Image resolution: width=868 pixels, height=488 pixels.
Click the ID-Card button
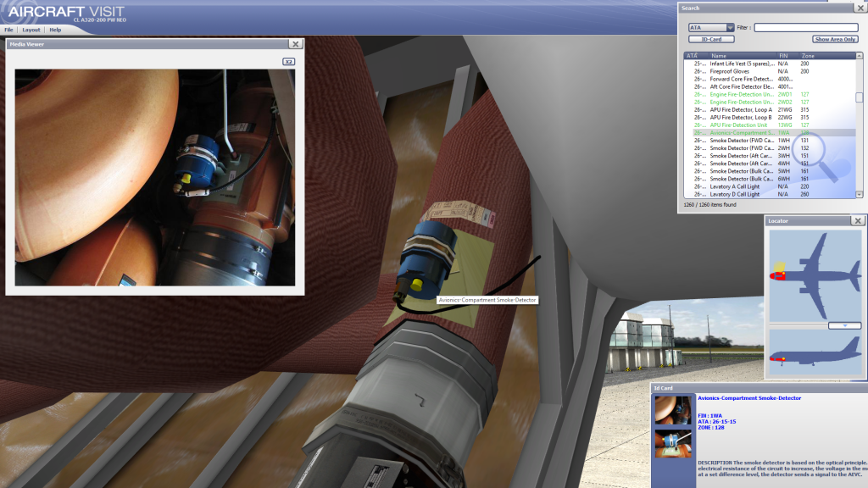(711, 39)
